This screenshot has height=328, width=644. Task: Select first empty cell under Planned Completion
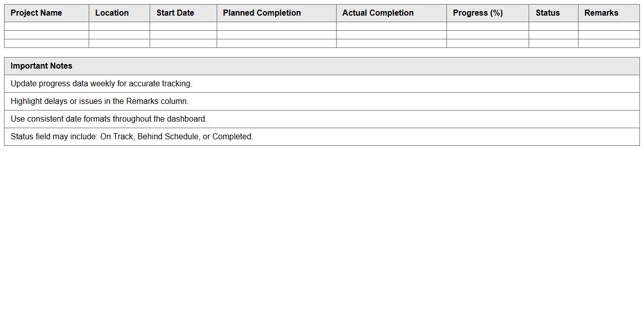coord(276,26)
